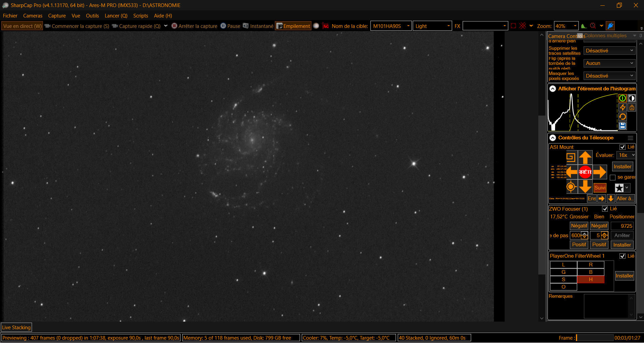The width and height of the screenshot is (644, 343).
Task: Click the 'Aller à..' goto button
Action: point(625,199)
